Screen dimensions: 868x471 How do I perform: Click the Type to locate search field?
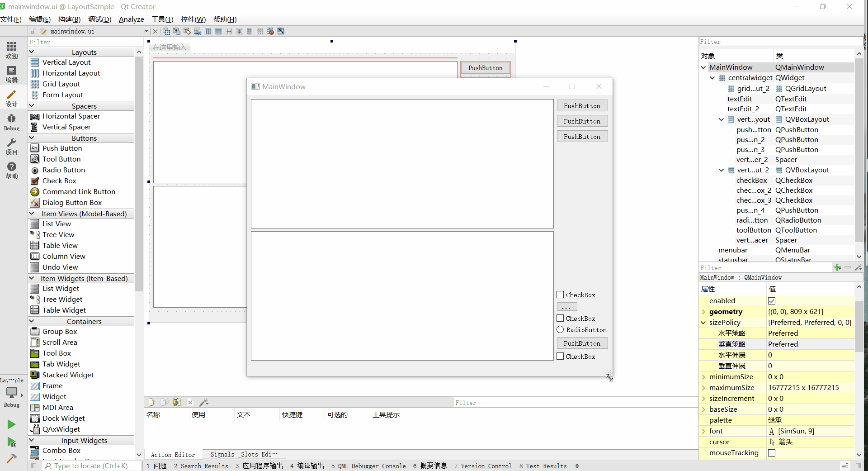pyautogui.click(x=90, y=466)
